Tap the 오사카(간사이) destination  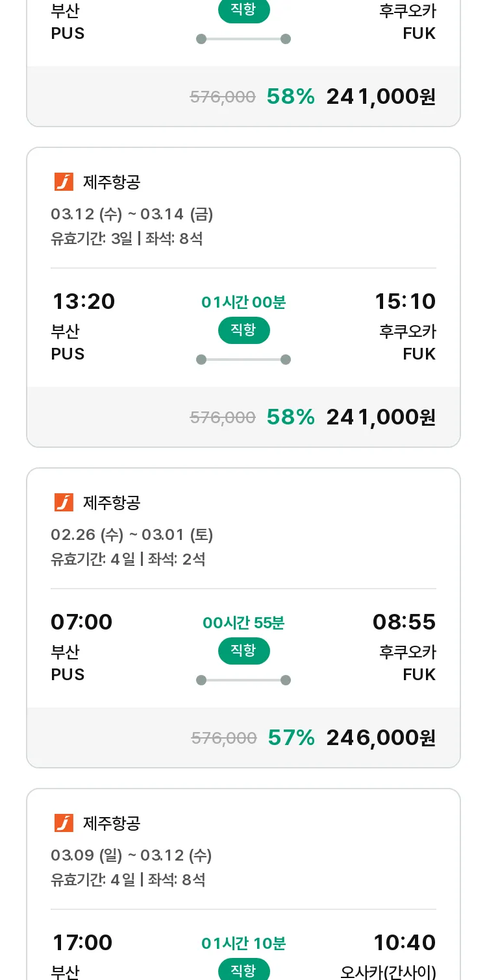(x=388, y=972)
